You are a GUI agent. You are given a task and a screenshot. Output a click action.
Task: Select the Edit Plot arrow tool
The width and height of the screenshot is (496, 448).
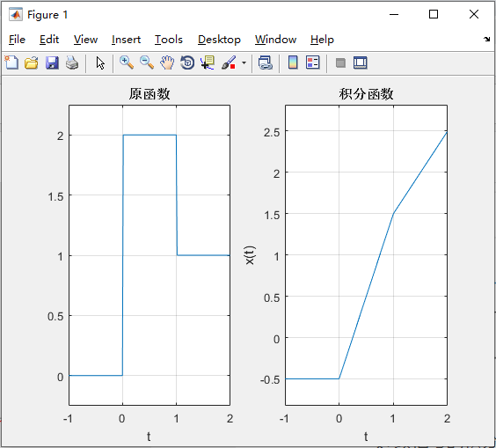click(x=100, y=63)
